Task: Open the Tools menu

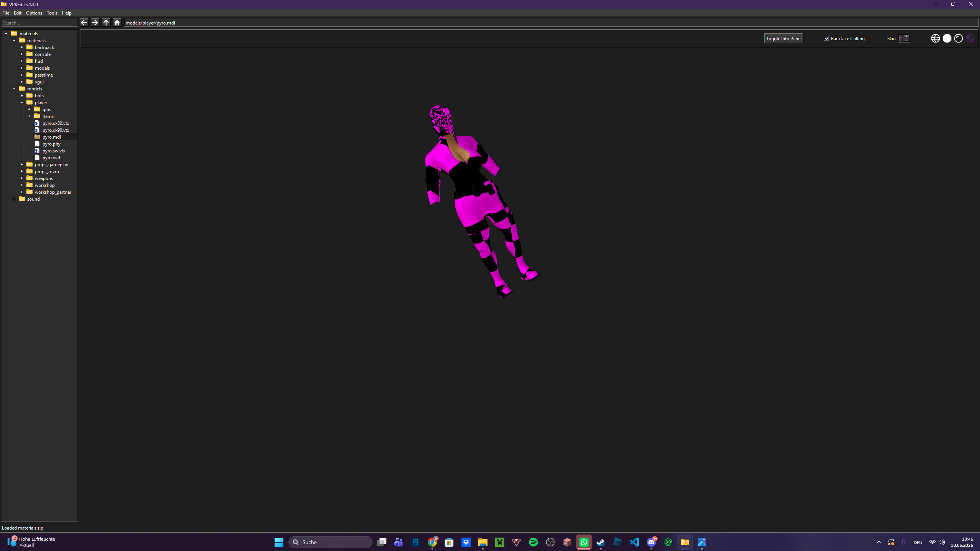Action: point(52,13)
